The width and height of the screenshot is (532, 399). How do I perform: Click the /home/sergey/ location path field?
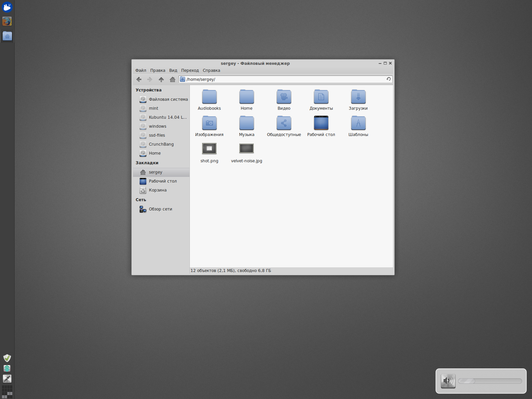click(x=286, y=79)
